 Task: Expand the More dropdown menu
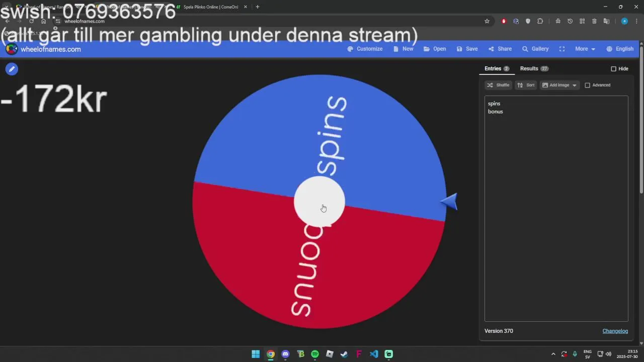585,49
